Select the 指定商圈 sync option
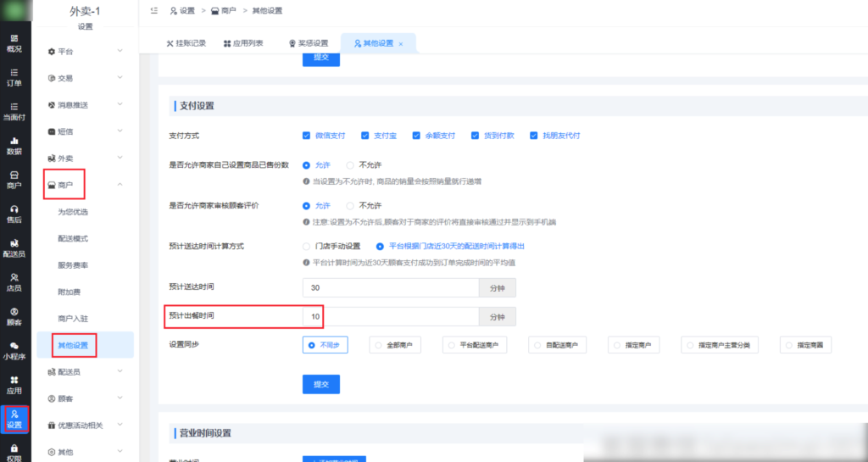The width and height of the screenshot is (868, 462). [805, 345]
